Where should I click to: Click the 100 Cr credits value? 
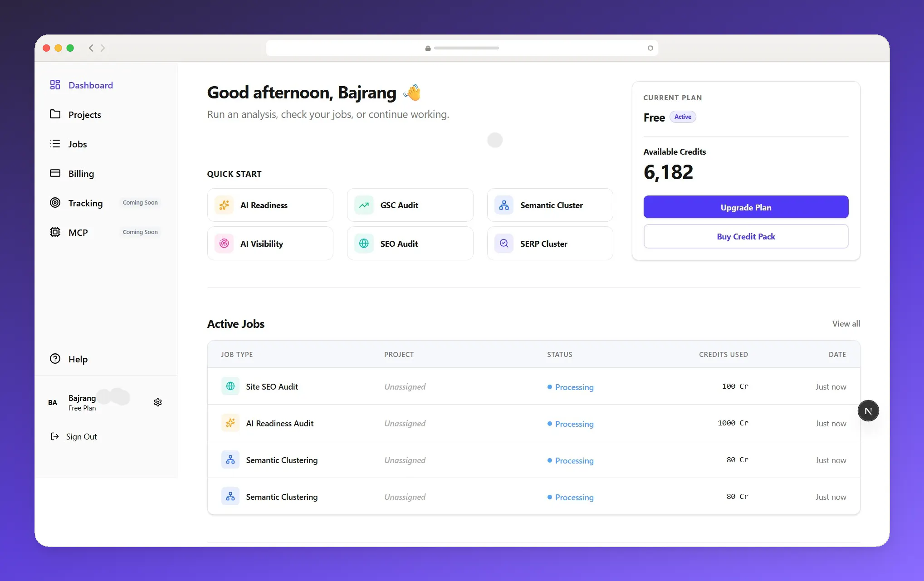[735, 386]
